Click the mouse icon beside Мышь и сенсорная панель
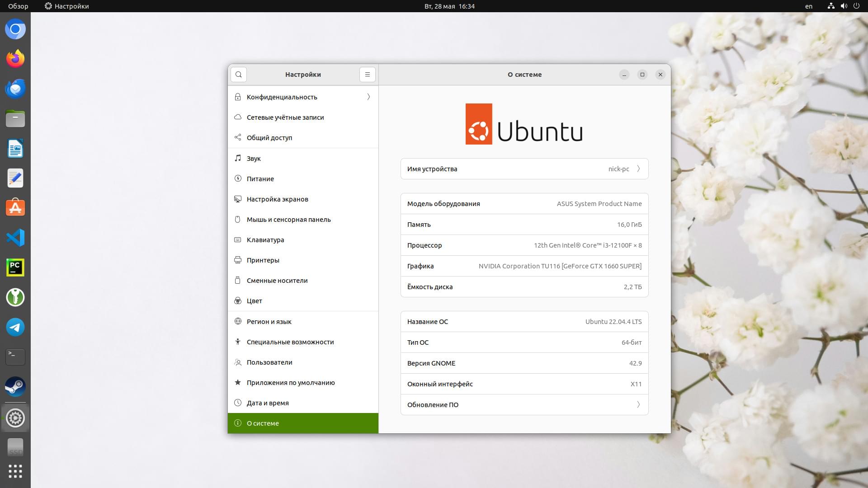Image resolution: width=868 pixels, height=488 pixels. click(x=238, y=219)
